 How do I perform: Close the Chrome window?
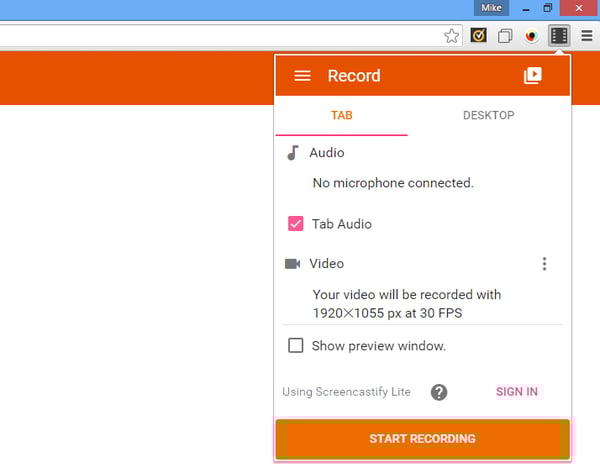(579, 8)
